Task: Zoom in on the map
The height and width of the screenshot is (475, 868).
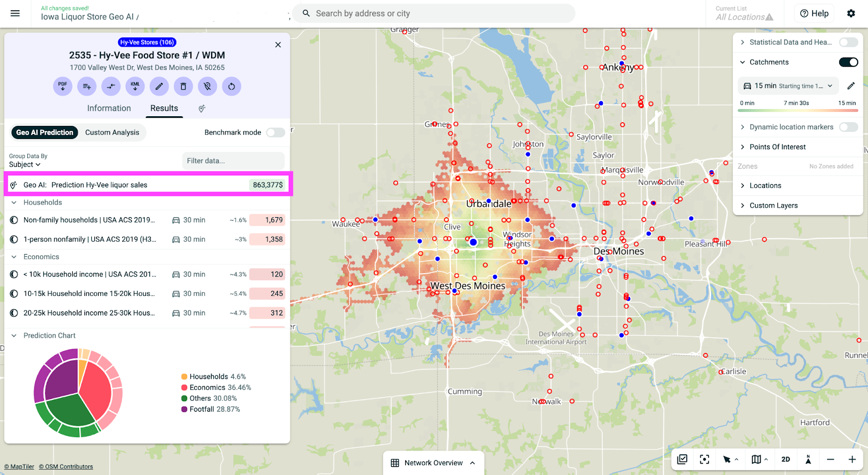Action: coord(852,459)
